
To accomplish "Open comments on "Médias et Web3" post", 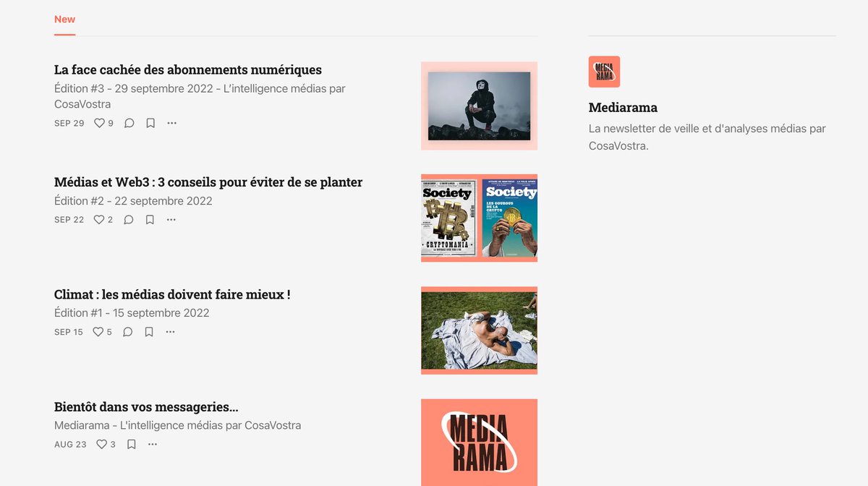I will pos(129,220).
